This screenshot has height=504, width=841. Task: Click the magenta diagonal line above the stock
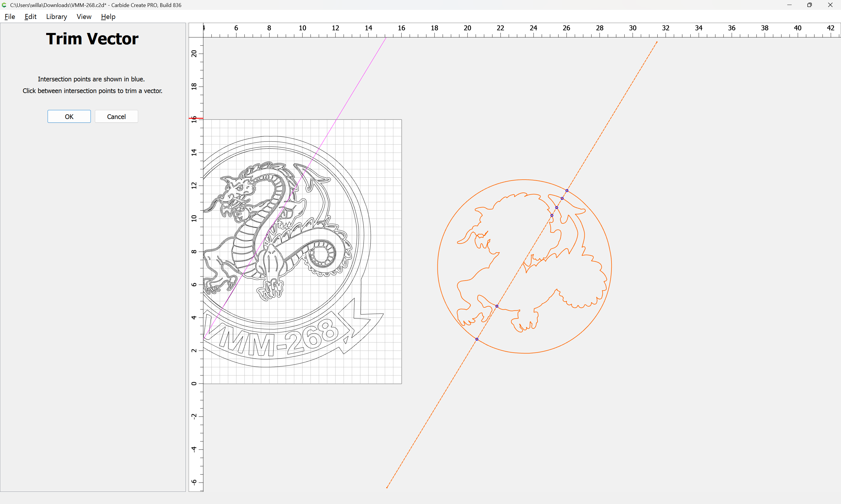point(361,78)
